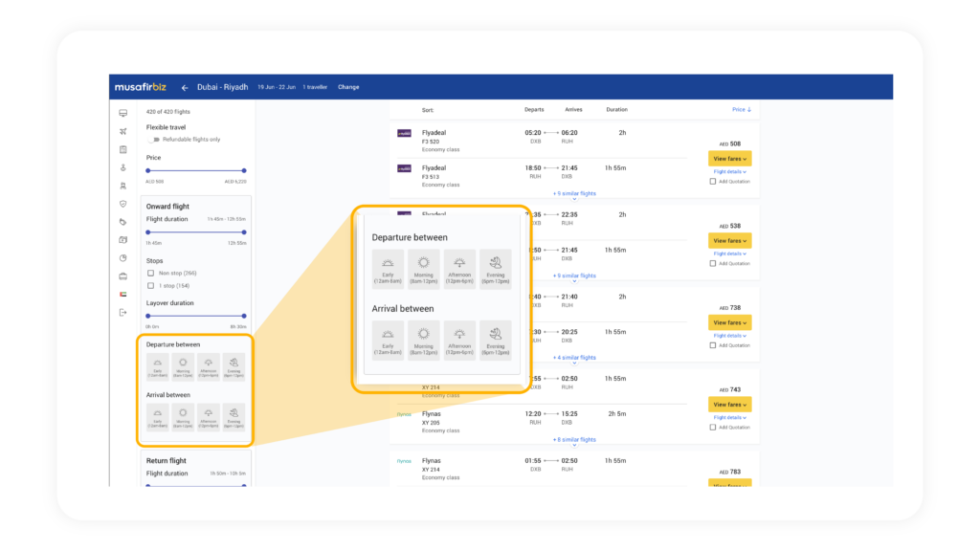Open View fares for AED 538 flight
Screen dimensions: 980x551
coord(729,240)
